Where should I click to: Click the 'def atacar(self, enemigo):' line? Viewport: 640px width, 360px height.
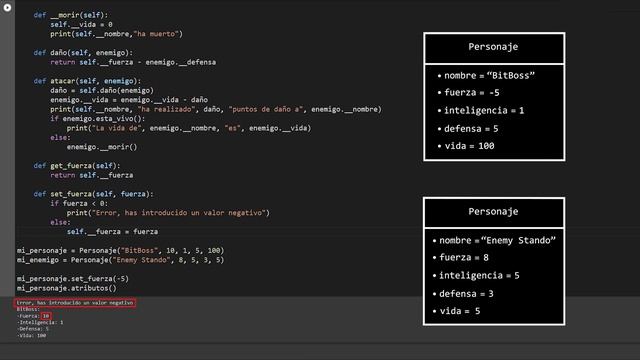pos(87,81)
